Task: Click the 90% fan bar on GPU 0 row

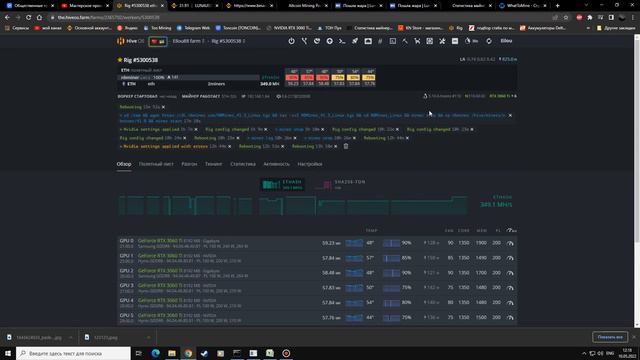Action: (391, 243)
